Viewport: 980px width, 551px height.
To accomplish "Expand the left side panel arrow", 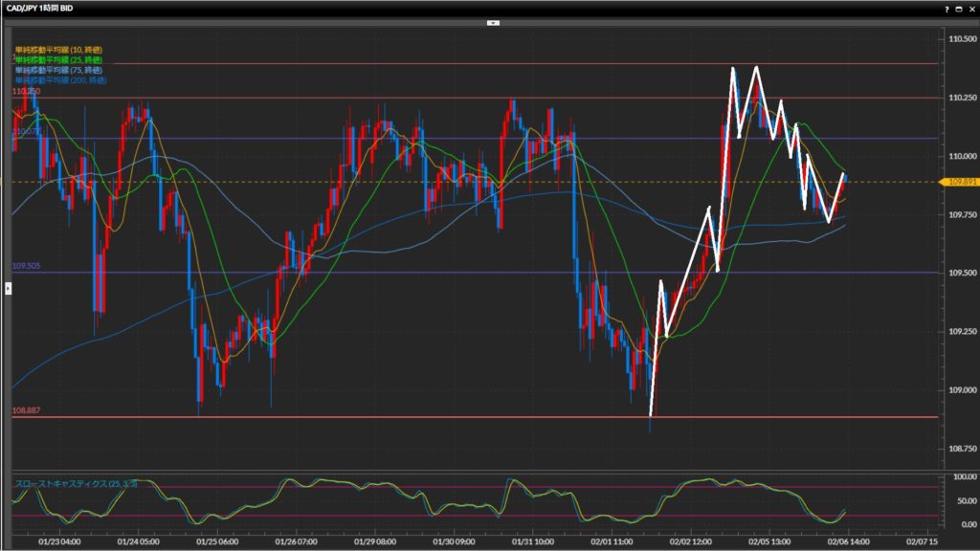I will 9,287.
